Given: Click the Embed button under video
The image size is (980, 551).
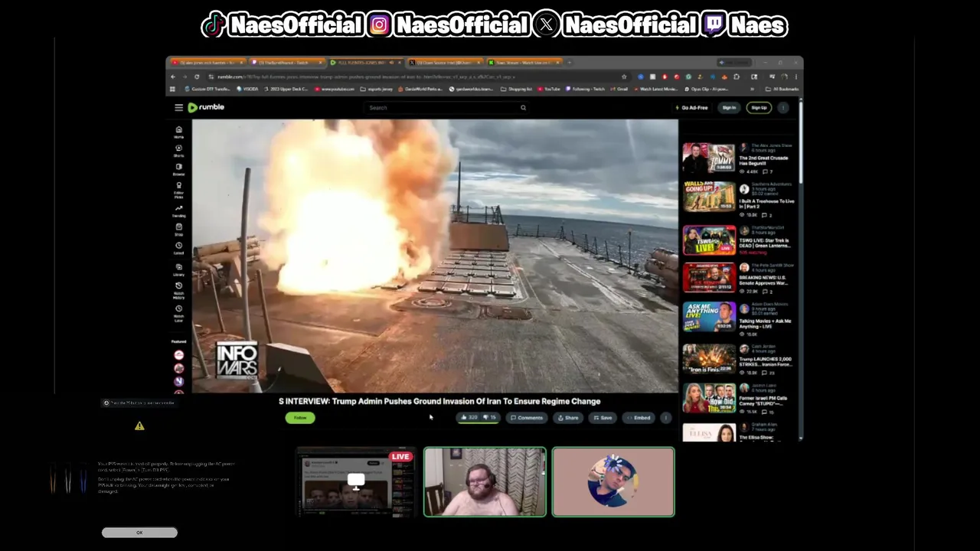Looking at the screenshot, I should 639,418.
